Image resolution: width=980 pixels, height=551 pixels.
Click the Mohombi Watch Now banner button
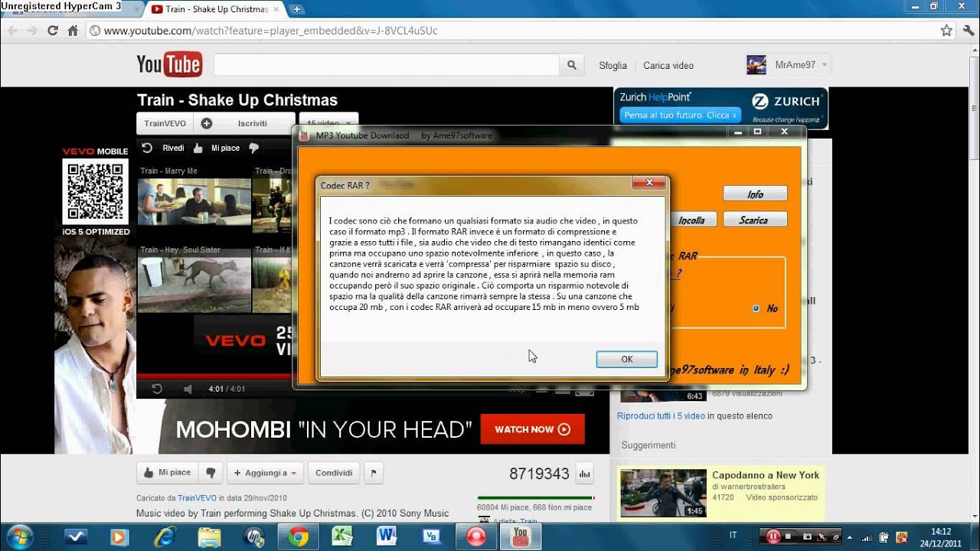coord(533,429)
